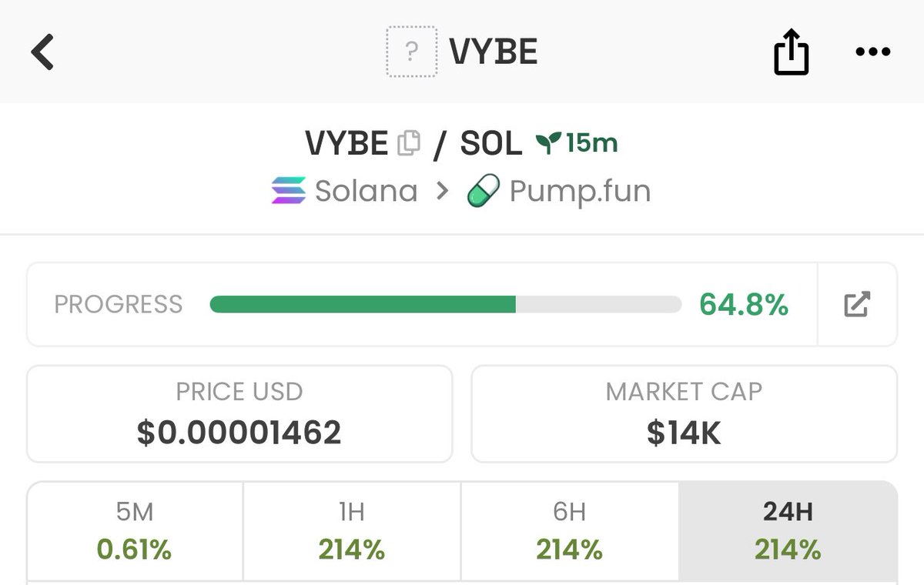This screenshot has width=924, height=585.
Task: Tap the share icon in header
Action: 792,52
